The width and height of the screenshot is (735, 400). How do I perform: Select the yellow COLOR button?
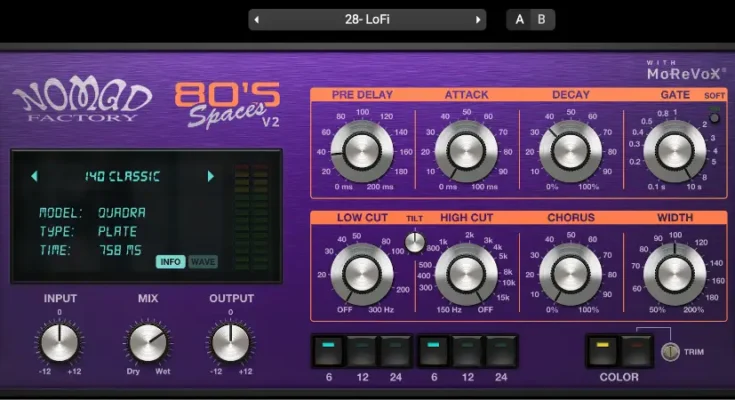(603, 349)
